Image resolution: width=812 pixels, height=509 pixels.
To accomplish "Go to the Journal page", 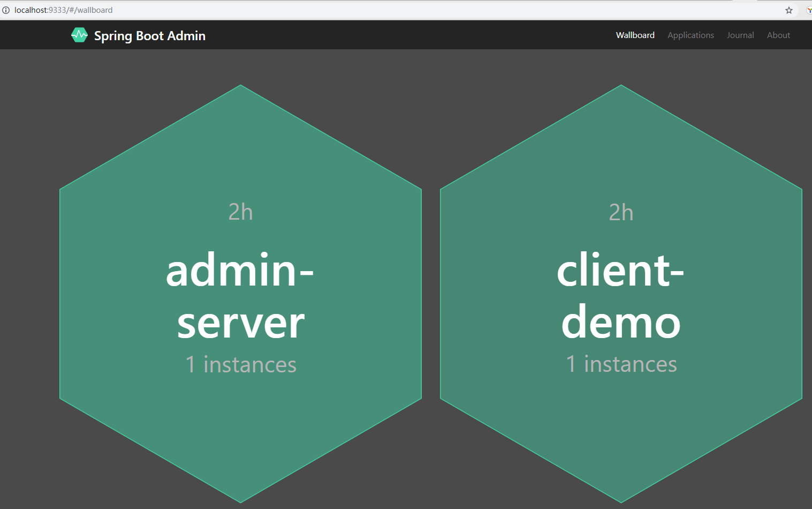I will [740, 35].
